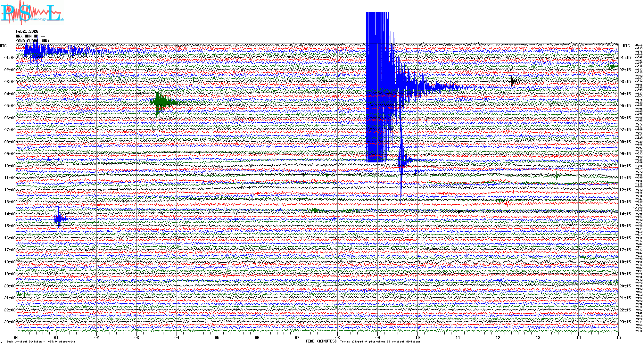644x346 pixels.
Task: Click the left UTC axis label
Action: tap(3, 46)
